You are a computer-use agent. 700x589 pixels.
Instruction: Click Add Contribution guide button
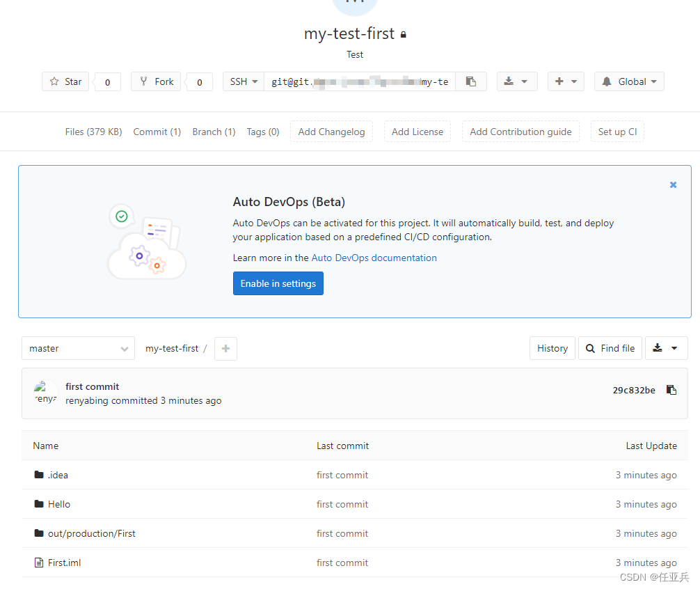coord(520,132)
